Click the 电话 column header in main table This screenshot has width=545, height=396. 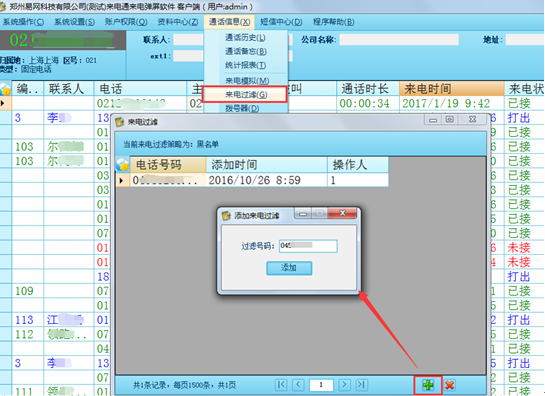[x=140, y=89]
